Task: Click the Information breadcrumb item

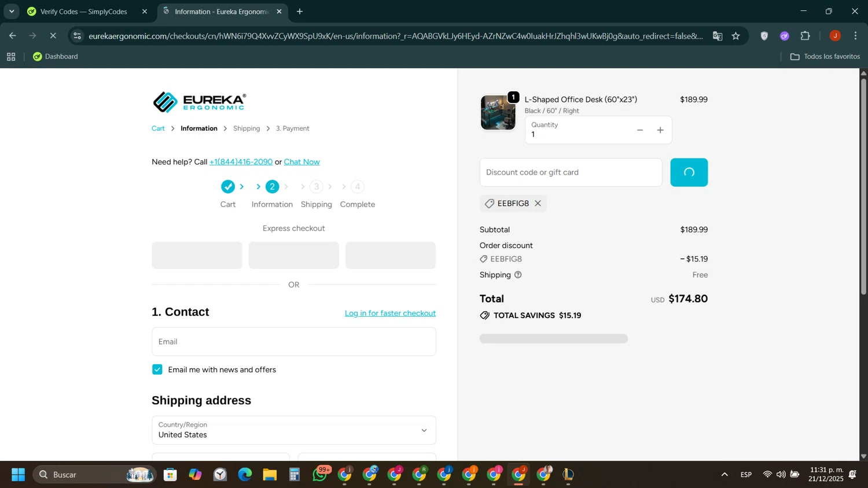Action: (199, 128)
